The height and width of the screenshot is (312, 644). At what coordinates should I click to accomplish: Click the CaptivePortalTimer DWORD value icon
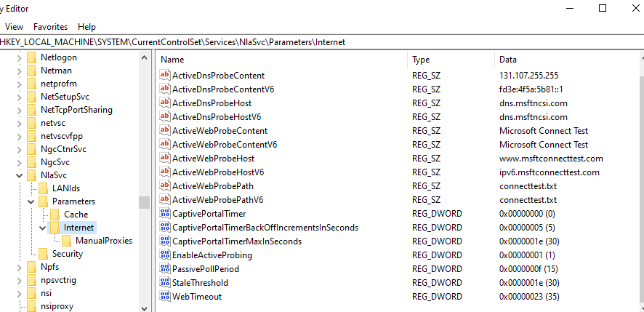[x=164, y=214]
